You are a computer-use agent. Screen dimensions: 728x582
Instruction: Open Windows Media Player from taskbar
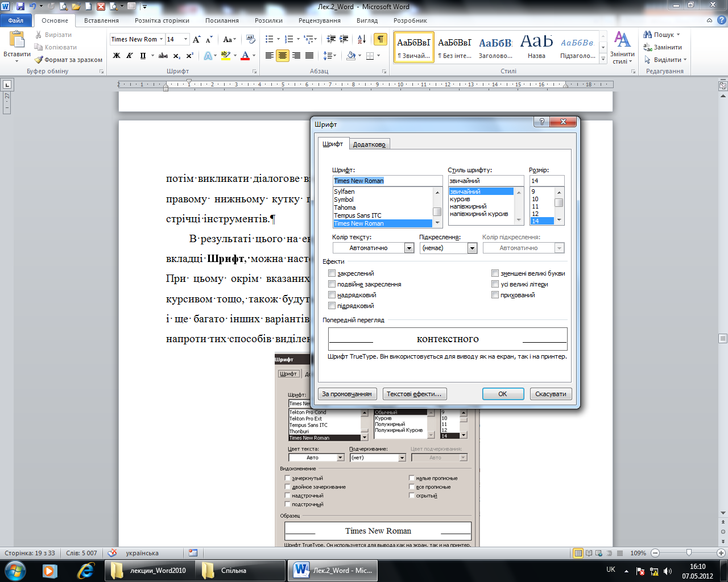coord(50,570)
